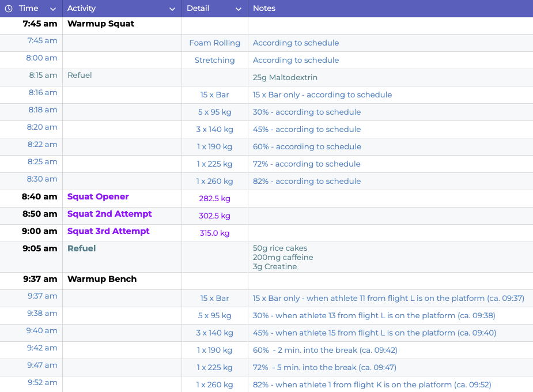Click the 5 min. into the break note
Image resolution: width=533 pixels, height=392 pixels.
click(324, 368)
